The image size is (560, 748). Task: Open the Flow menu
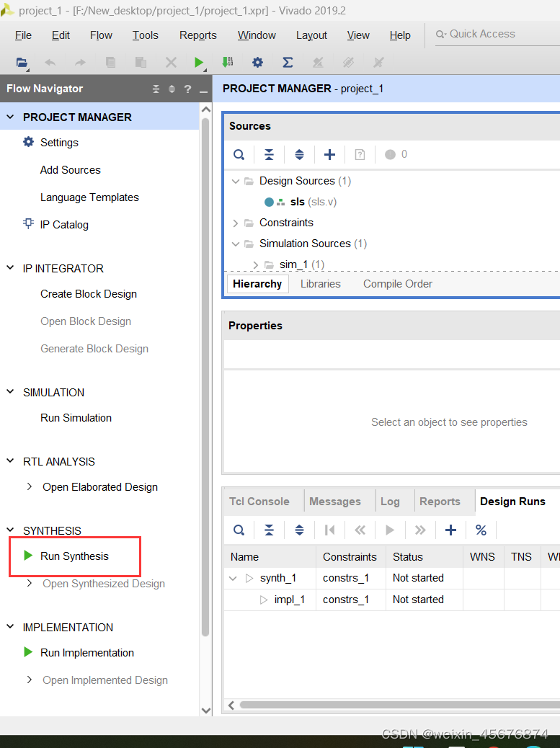click(x=101, y=35)
